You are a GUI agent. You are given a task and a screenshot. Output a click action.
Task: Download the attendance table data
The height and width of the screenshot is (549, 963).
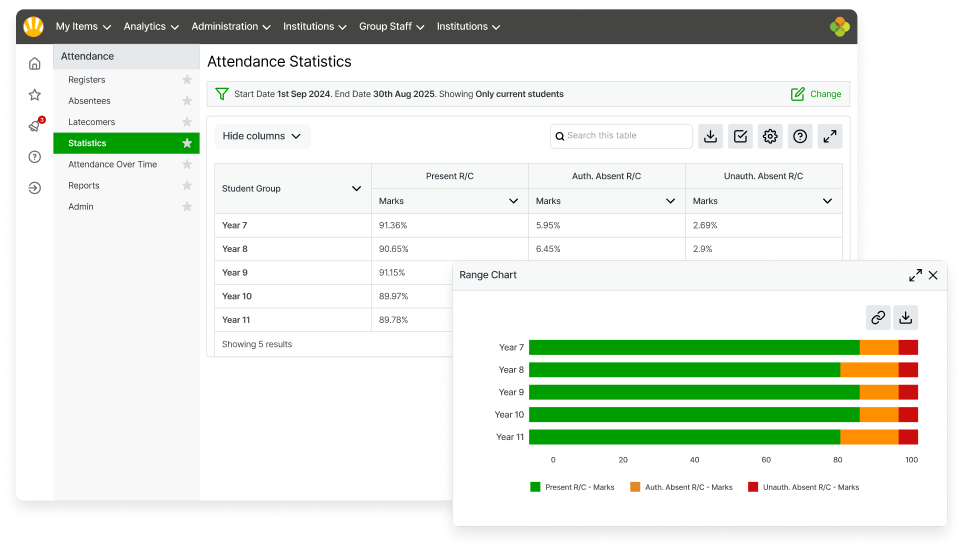710,137
